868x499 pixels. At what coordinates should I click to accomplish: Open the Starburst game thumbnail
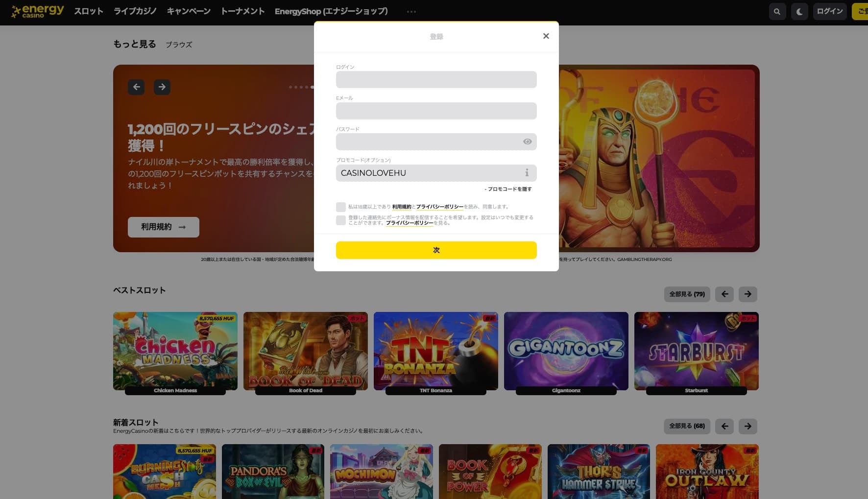tap(697, 351)
